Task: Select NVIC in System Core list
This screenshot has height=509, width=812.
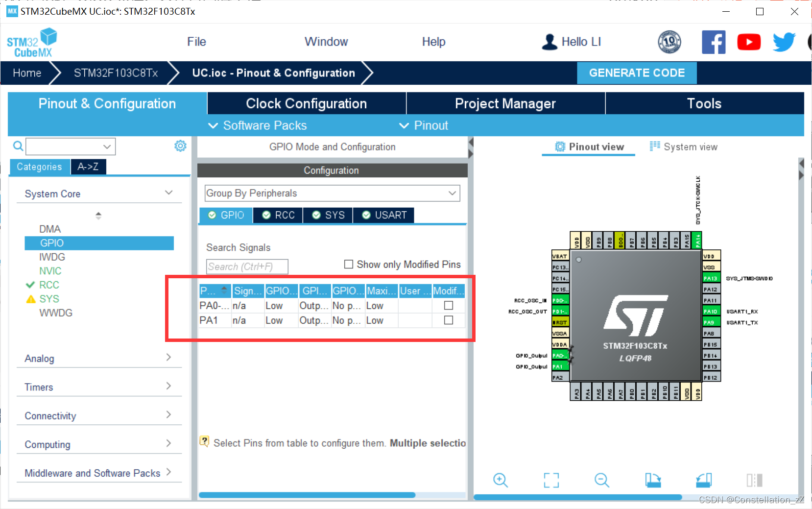Action: pyautogui.click(x=50, y=271)
